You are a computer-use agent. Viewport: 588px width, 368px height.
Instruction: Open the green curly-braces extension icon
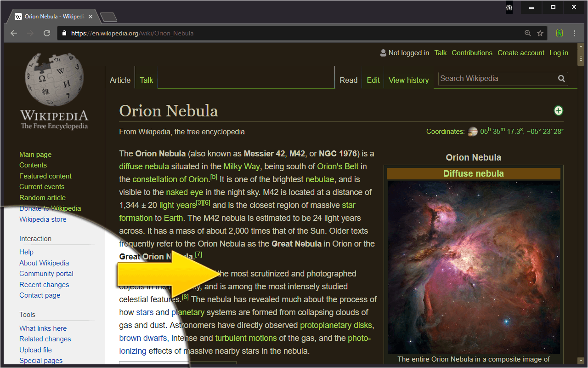pos(559,33)
